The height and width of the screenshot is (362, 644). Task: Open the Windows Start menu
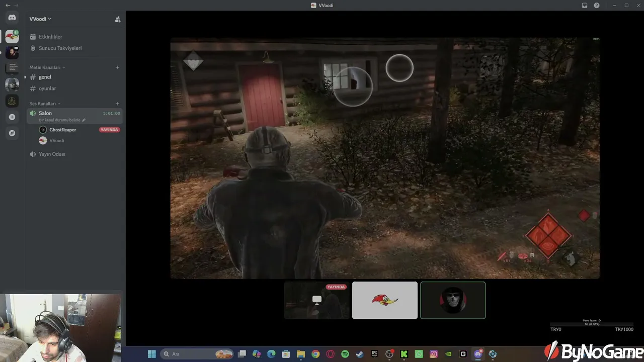tap(151, 354)
